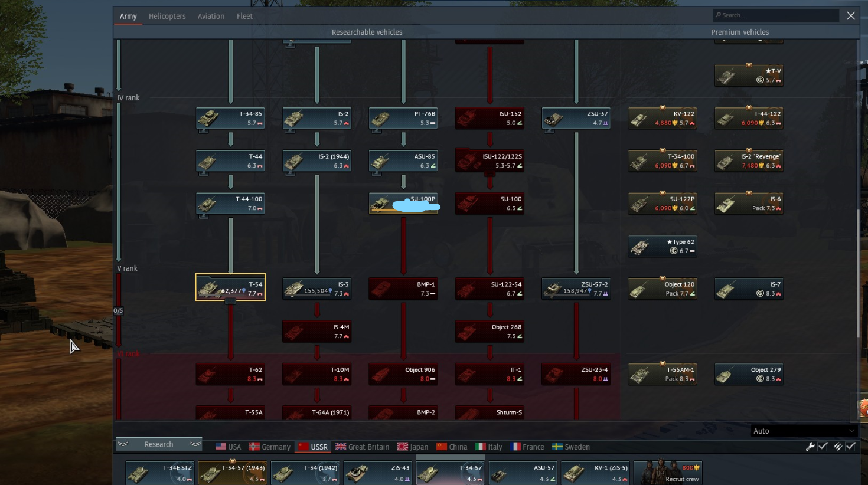The height and width of the screenshot is (485, 868).
Task: Open the Auto dropdown
Action: pos(804,431)
